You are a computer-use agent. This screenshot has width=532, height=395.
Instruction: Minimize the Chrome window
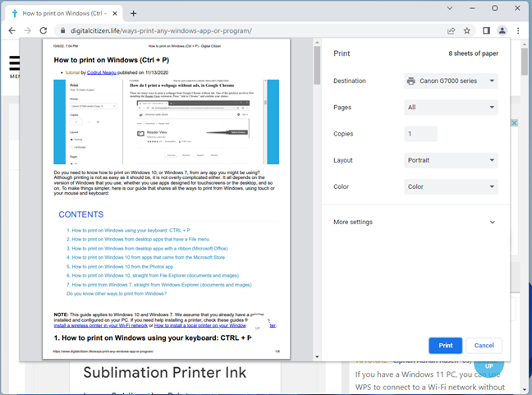472,8
